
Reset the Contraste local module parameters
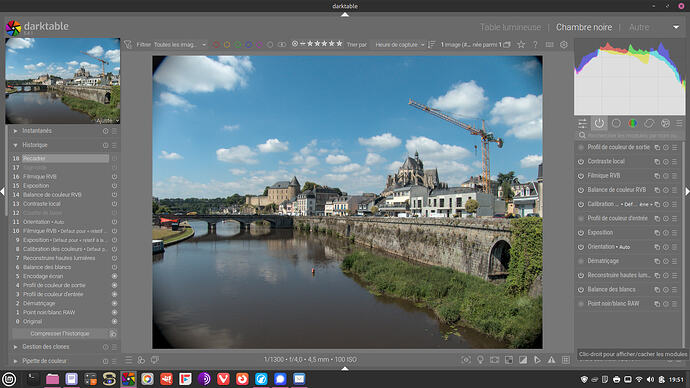point(666,162)
